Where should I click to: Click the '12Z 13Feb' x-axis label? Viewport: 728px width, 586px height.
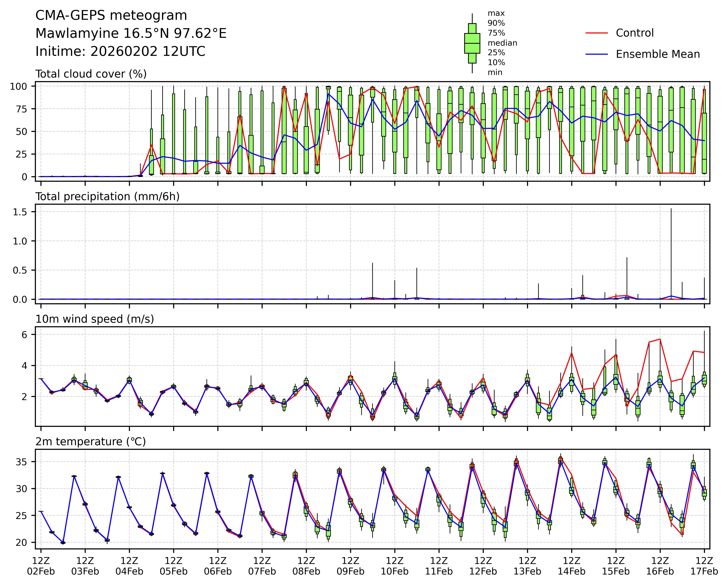527,566
